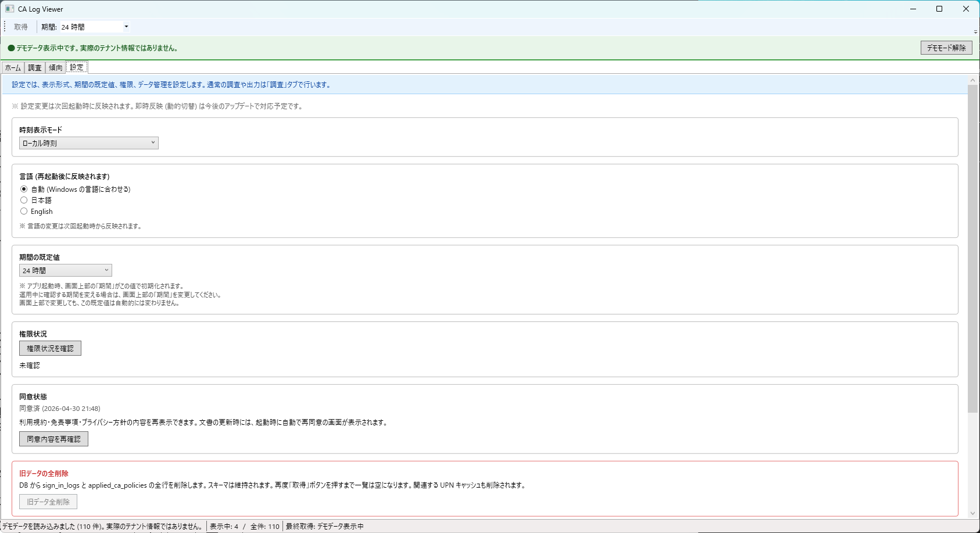
Task: Click the 未確認 status text
Action: tap(30, 366)
